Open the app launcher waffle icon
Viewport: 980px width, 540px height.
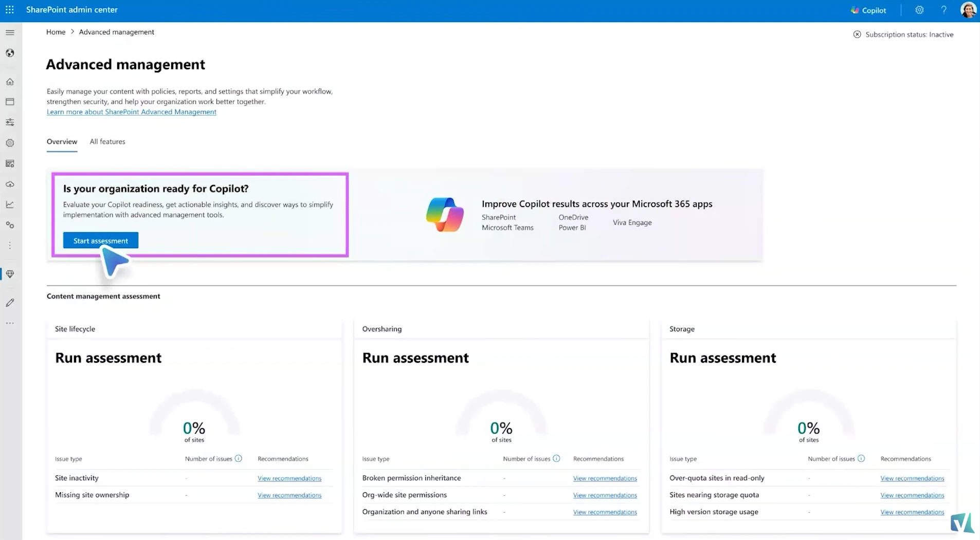10,10
